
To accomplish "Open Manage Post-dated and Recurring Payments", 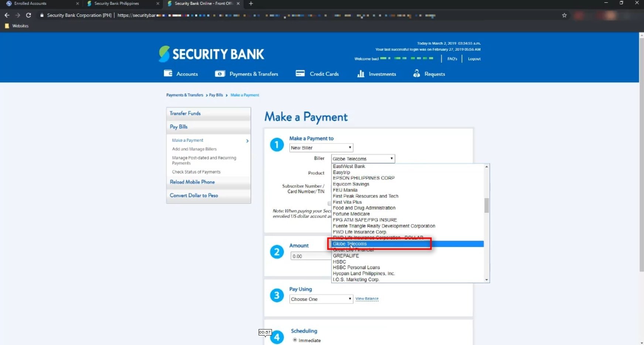I will [x=204, y=161].
